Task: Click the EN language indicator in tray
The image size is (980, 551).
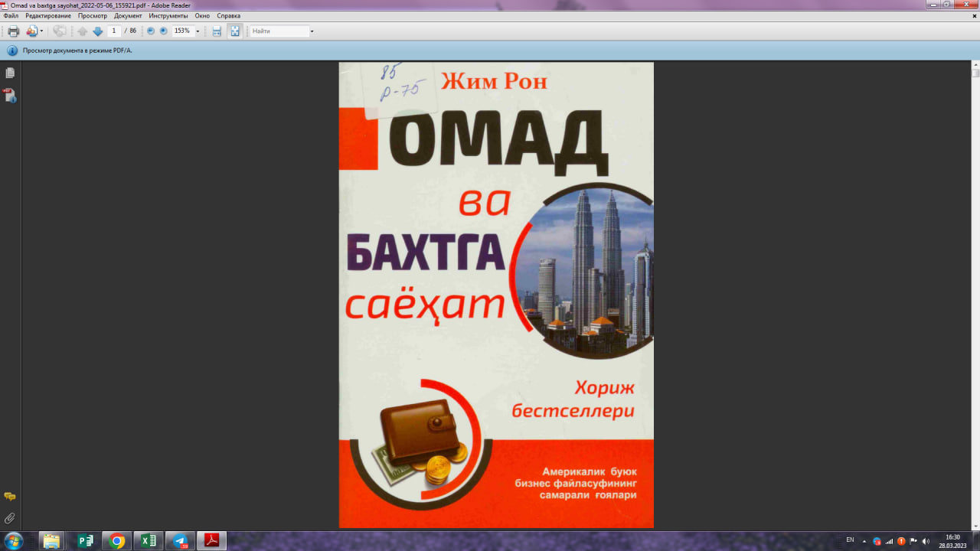Action: pyautogui.click(x=850, y=540)
